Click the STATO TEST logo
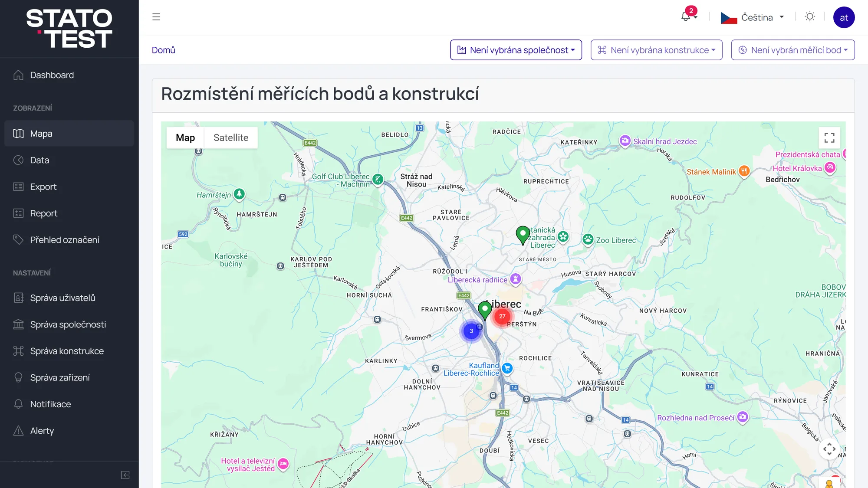 coord(69,28)
